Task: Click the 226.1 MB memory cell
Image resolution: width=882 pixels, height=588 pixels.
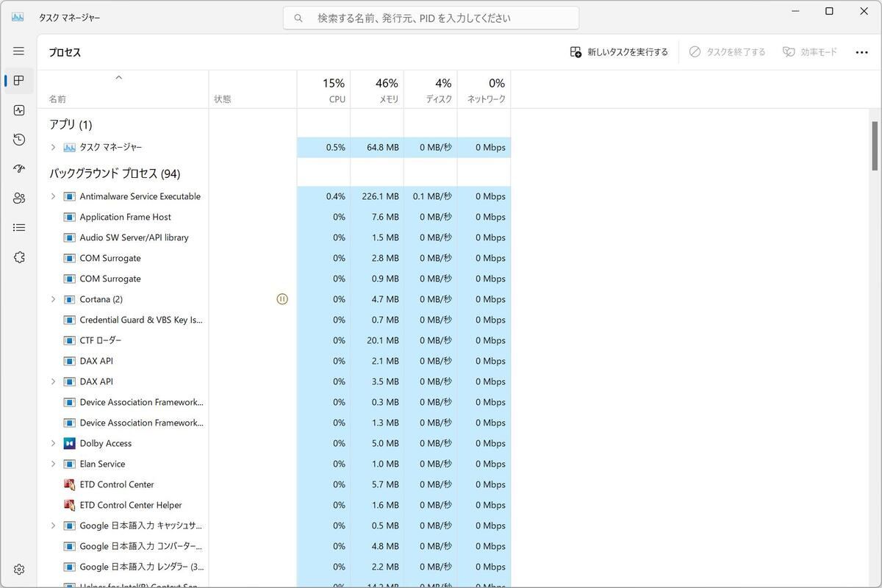Action: [x=377, y=196]
